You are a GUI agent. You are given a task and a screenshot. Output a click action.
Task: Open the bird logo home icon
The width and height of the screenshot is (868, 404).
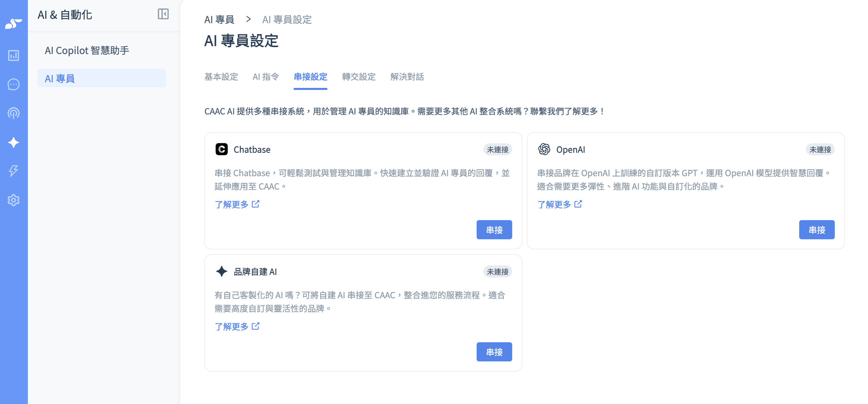point(14,24)
